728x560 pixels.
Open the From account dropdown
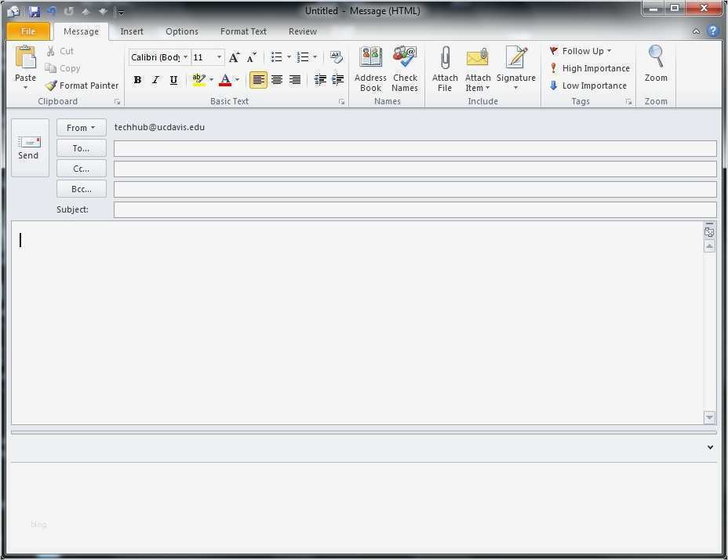[82, 128]
